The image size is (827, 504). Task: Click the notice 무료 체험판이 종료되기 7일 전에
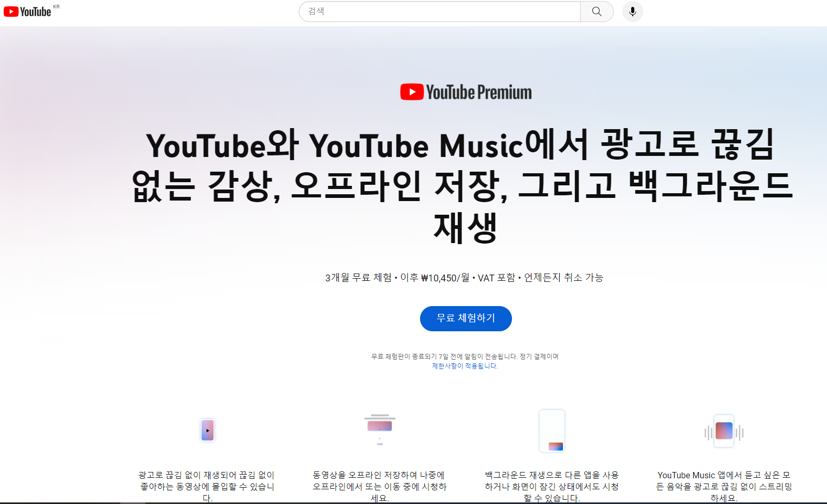click(x=465, y=356)
